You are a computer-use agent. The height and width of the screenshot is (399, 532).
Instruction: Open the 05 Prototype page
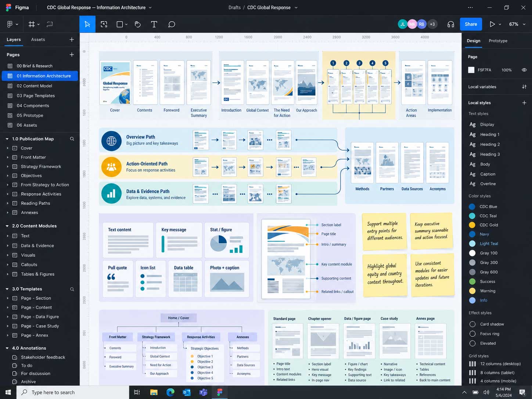click(x=40, y=115)
